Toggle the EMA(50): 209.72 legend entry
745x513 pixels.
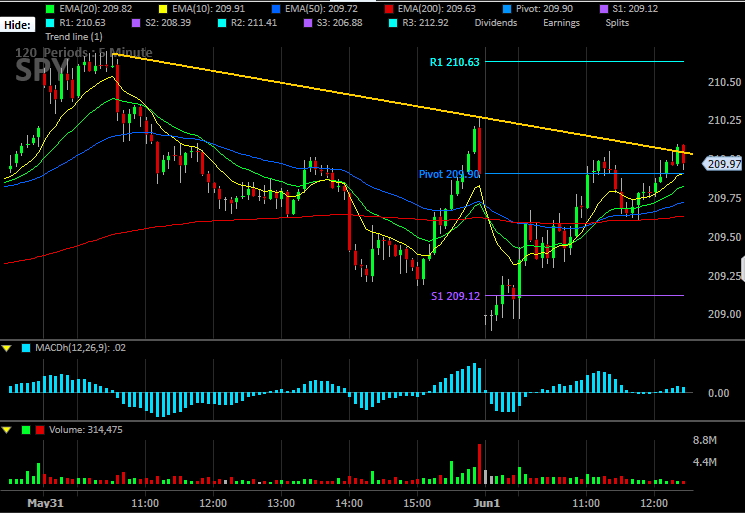tap(321, 9)
